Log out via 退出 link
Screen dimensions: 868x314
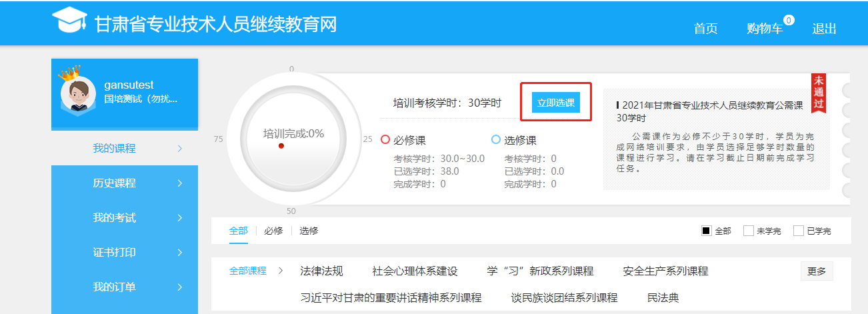coord(824,29)
